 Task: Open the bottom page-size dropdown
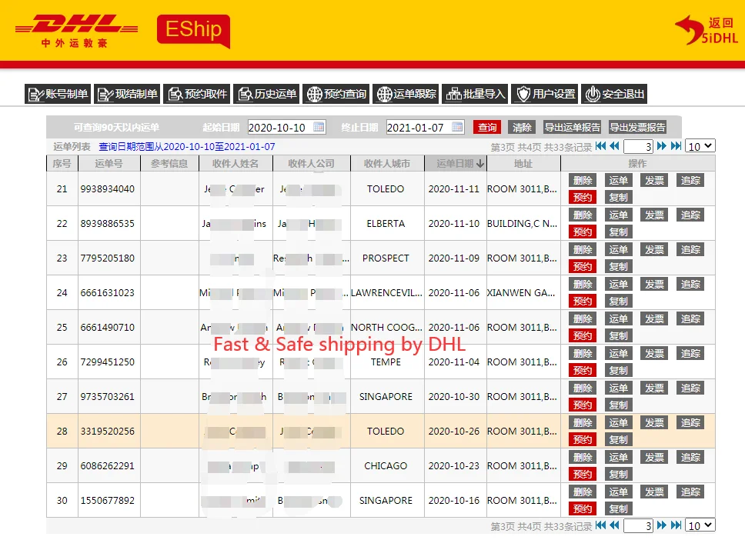coord(699,525)
